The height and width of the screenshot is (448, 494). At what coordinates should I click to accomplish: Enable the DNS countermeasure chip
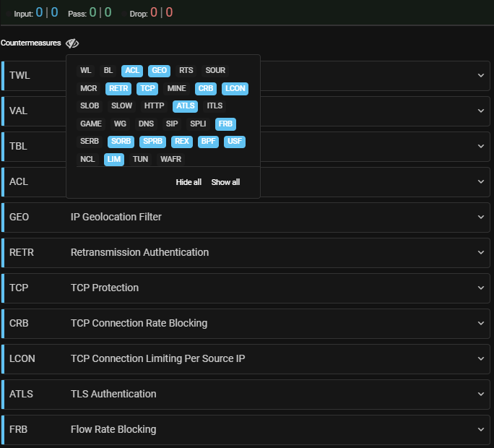pyautogui.click(x=146, y=124)
